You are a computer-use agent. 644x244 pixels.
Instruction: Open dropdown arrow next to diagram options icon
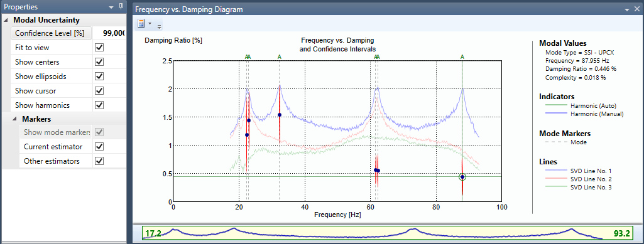pyautogui.click(x=150, y=24)
